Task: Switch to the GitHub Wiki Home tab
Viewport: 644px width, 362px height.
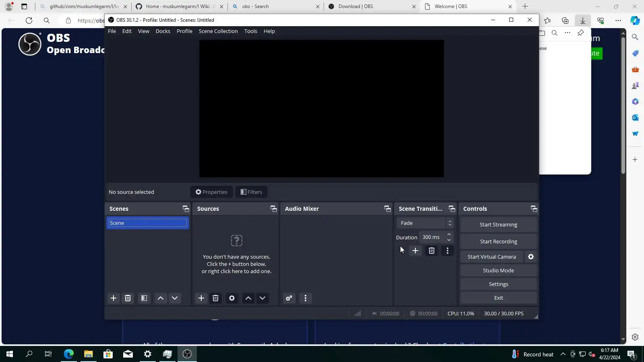Action: [x=180, y=6]
